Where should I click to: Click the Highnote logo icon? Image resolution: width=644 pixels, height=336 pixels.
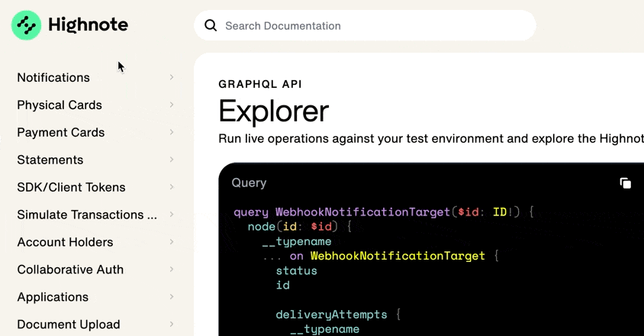pos(27,25)
